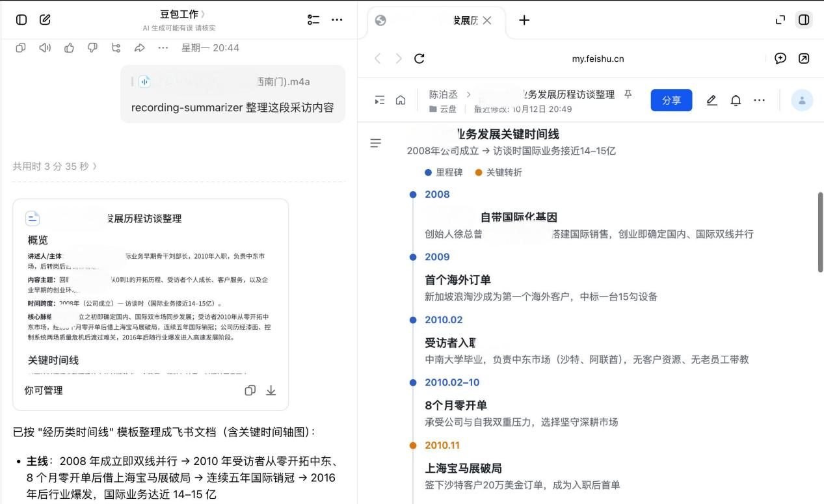Start a new chat with compose icon
This screenshot has height=504, width=824.
click(x=45, y=20)
